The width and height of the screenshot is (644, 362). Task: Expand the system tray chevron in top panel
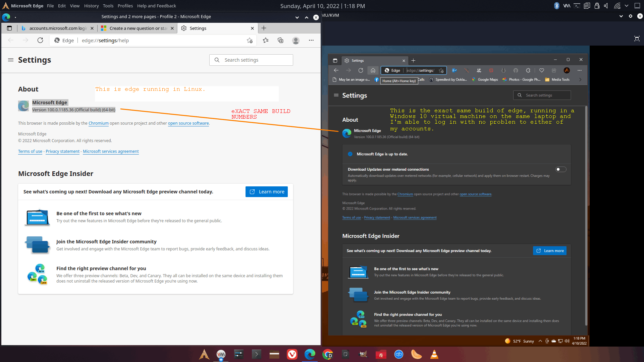coord(626,6)
